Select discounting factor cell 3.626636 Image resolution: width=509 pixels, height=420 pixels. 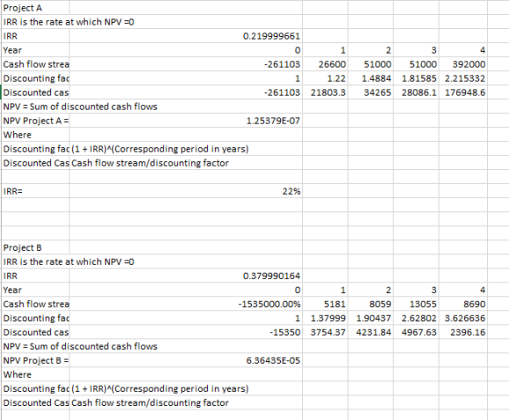462,318
